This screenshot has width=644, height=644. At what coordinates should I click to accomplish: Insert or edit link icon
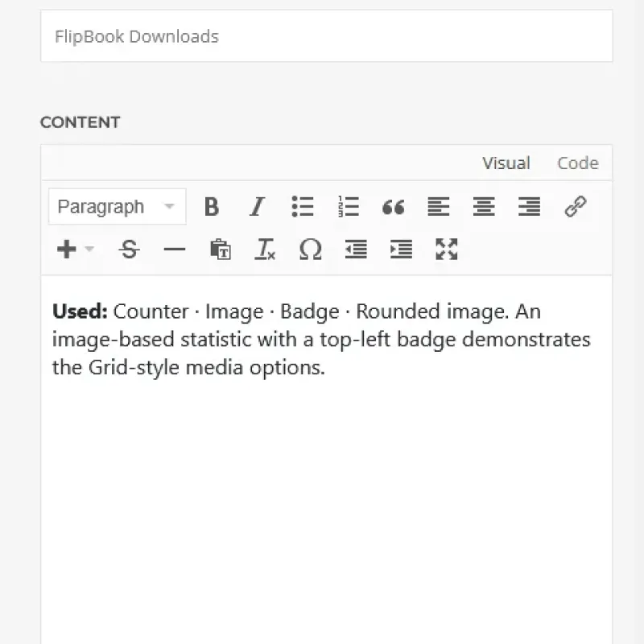point(575,206)
